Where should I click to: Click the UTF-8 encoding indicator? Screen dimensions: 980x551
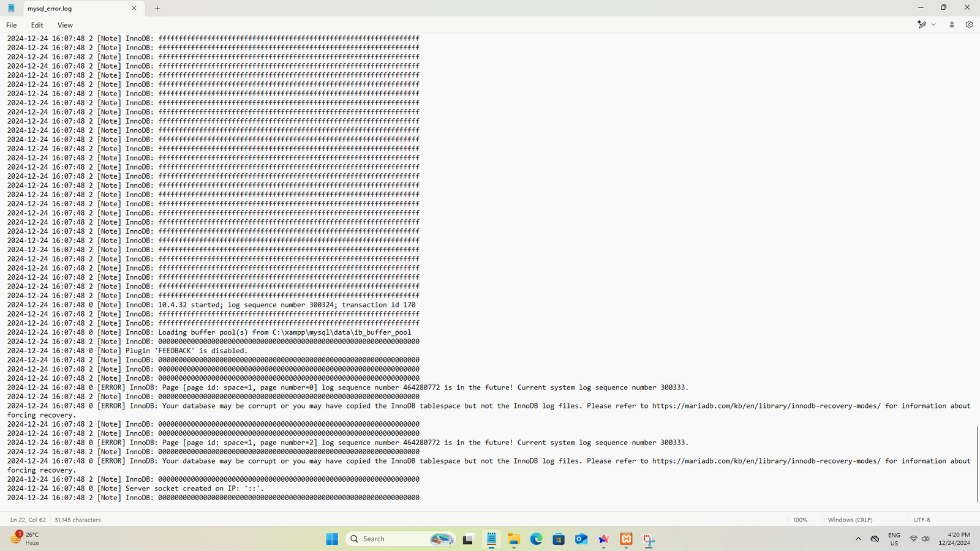[x=922, y=520]
